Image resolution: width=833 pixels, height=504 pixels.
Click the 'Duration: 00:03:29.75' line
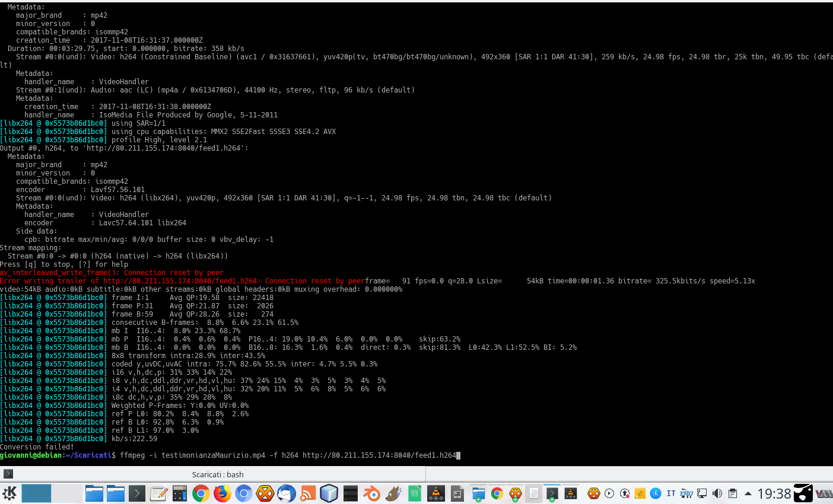(x=126, y=49)
